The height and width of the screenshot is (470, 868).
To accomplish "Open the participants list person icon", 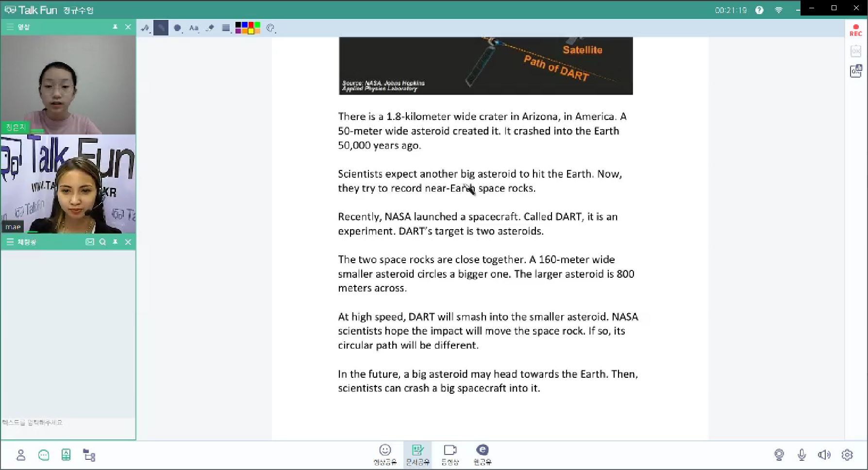I will click(x=21, y=455).
